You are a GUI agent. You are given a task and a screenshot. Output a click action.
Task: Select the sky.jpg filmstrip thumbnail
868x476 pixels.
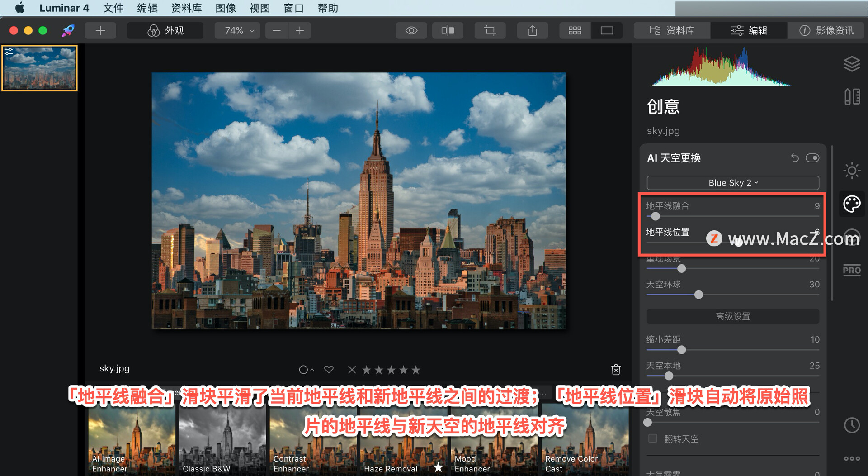click(x=40, y=68)
